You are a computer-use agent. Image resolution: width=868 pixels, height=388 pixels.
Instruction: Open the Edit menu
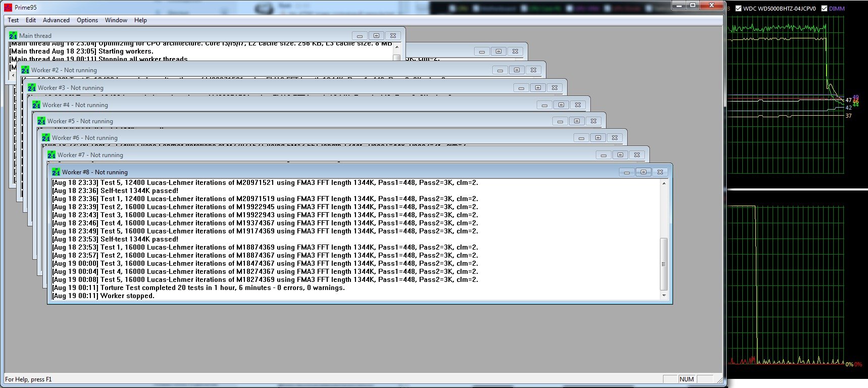point(31,20)
